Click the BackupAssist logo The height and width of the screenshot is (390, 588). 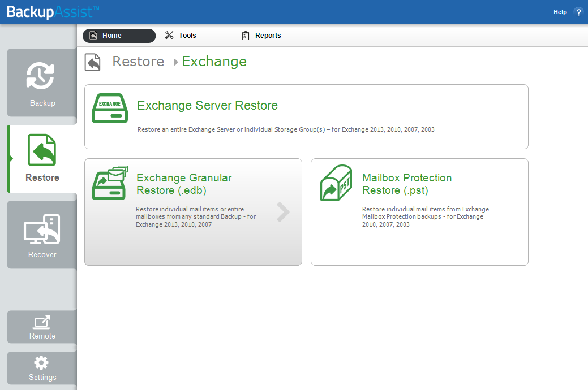[53, 12]
